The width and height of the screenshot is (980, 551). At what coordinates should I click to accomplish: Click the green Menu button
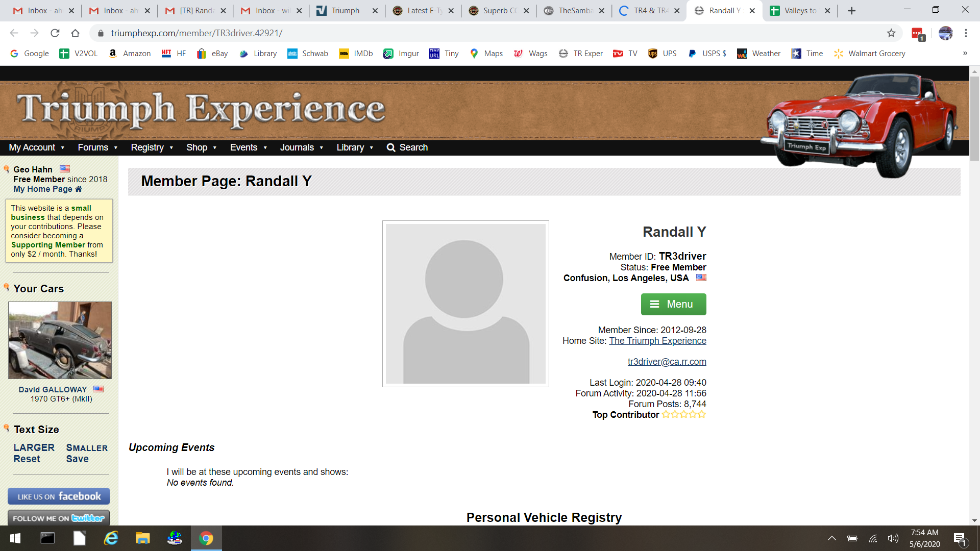pos(673,304)
